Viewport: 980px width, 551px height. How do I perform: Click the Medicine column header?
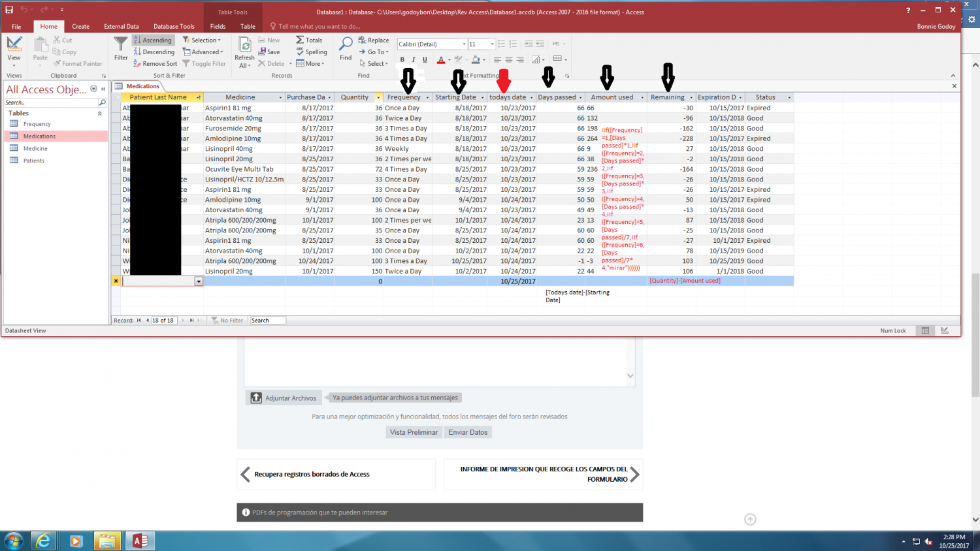click(240, 97)
